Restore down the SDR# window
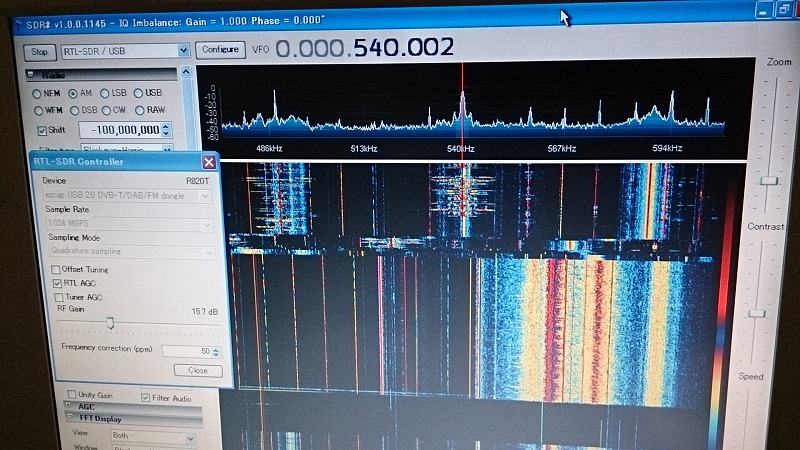Screen dimensions: 800x450 coord(783,10)
